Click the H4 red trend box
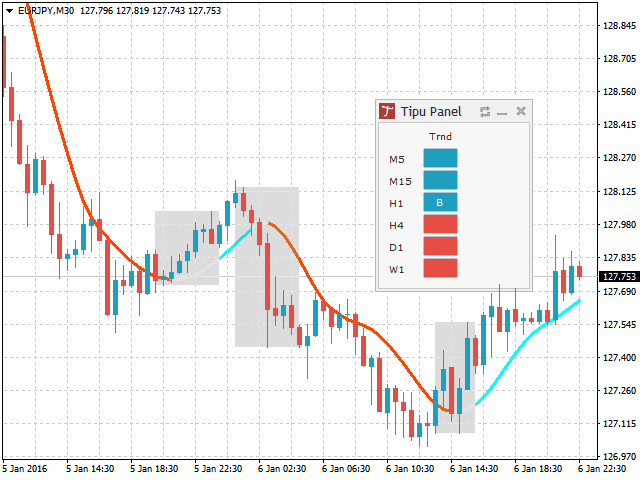Image resolution: width=640 pixels, height=480 pixels. pyautogui.click(x=440, y=224)
